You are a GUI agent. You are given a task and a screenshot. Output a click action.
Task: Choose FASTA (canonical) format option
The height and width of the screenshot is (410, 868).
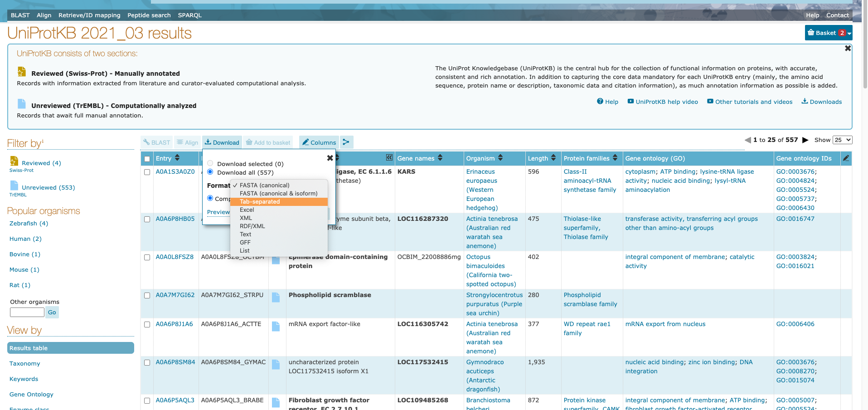tap(279, 185)
